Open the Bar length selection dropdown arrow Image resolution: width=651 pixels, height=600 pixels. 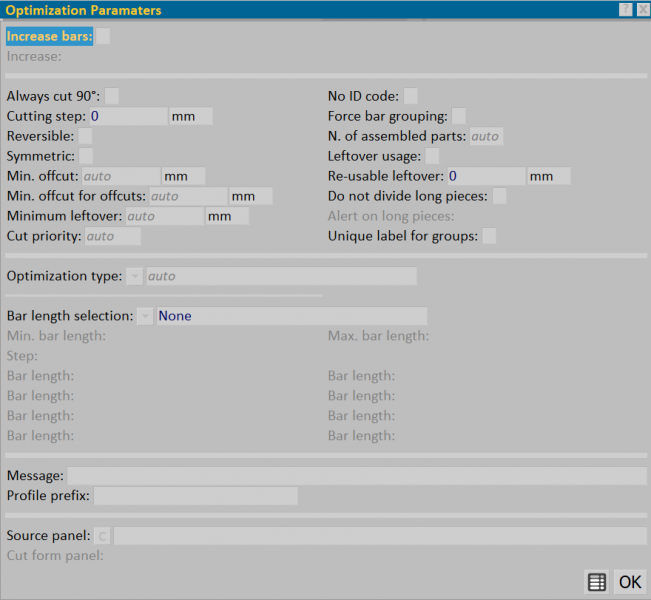[x=145, y=316]
